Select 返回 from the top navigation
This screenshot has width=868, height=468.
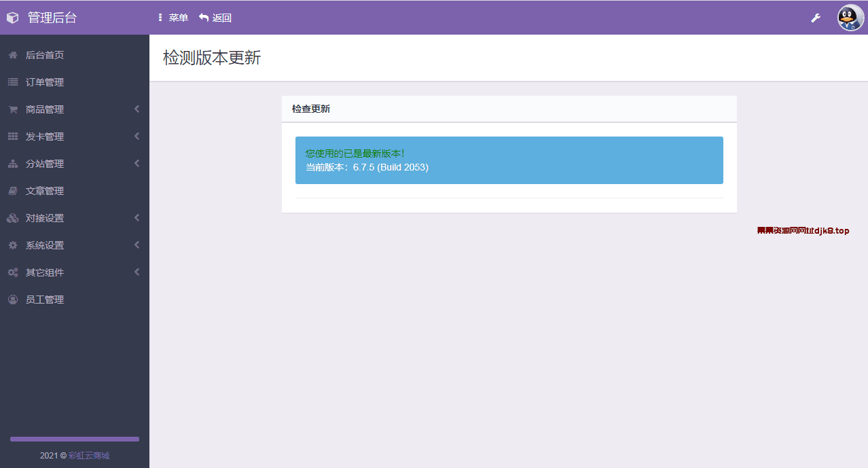click(215, 18)
